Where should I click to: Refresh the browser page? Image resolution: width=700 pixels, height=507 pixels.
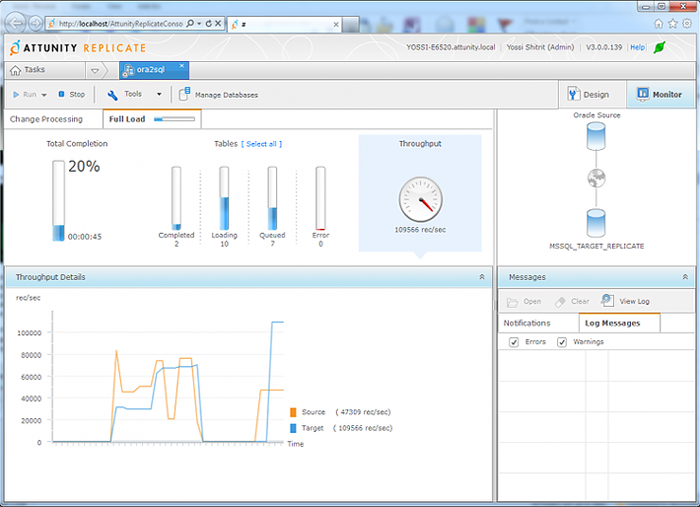point(208,23)
